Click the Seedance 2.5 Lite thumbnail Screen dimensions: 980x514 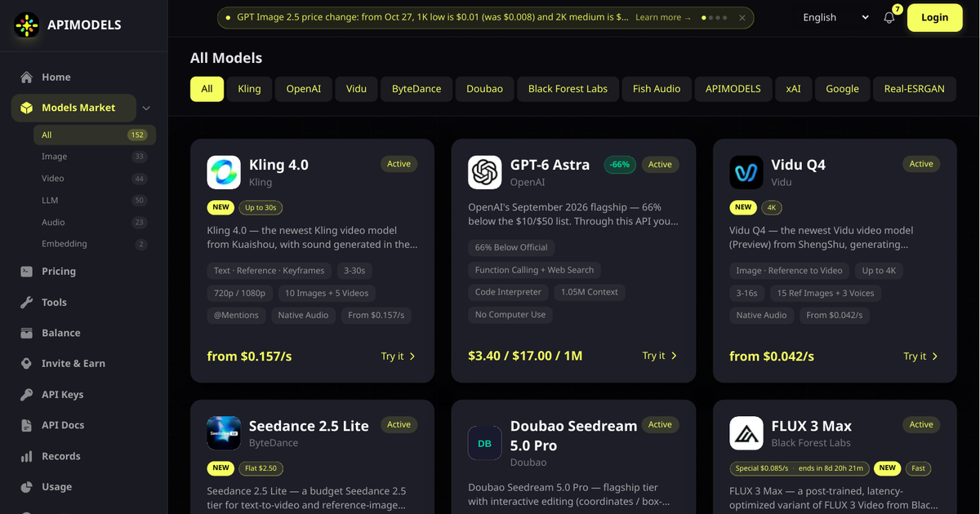pos(224,433)
